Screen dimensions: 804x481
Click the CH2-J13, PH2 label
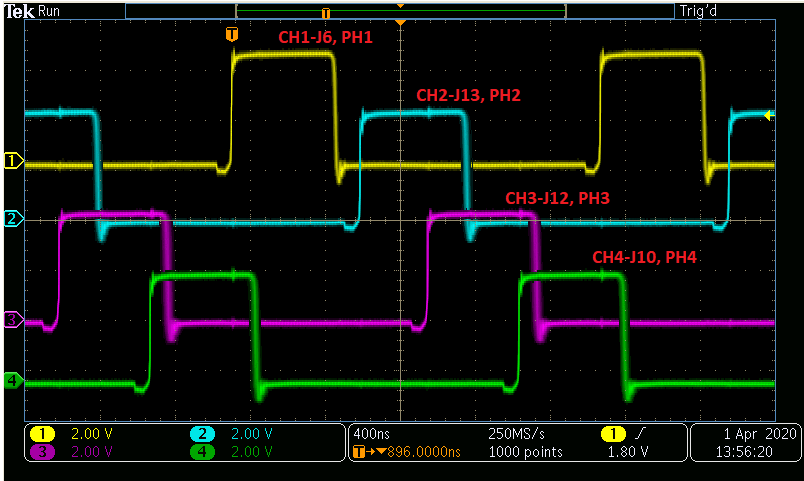coord(468,95)
